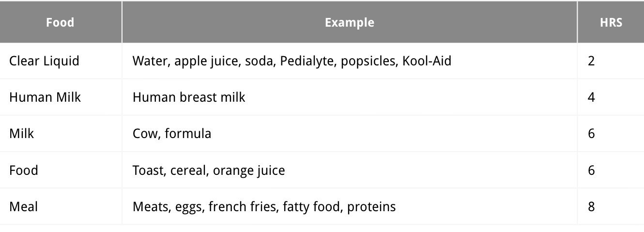This screenshot has height=232, width=644.
Task: Click the 8 hours value for Meal
Action: tap(591, 207)
